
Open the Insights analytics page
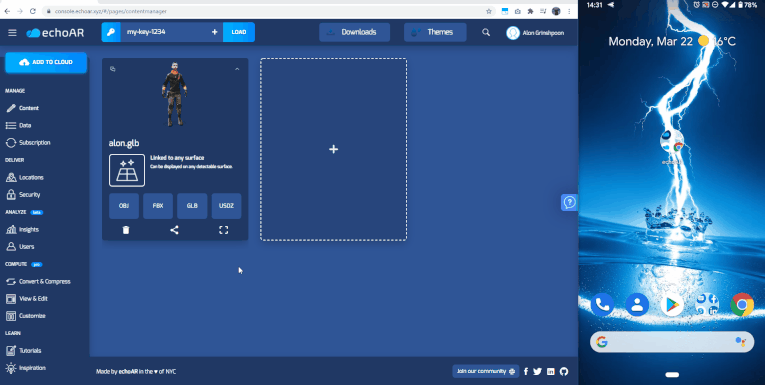[22, 229]
